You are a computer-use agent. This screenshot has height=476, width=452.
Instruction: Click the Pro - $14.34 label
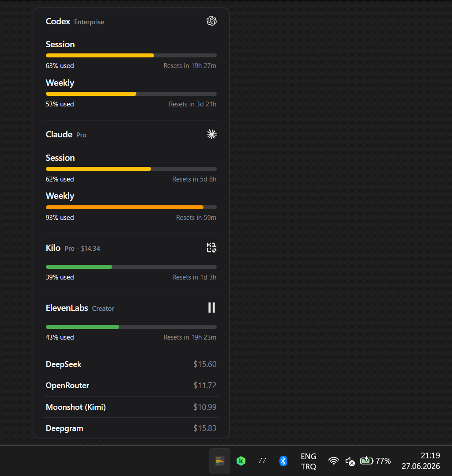tap(82, 248)
